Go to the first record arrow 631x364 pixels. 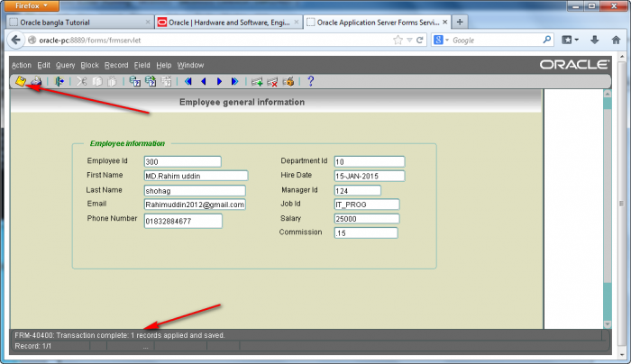[x=188, y=81]
